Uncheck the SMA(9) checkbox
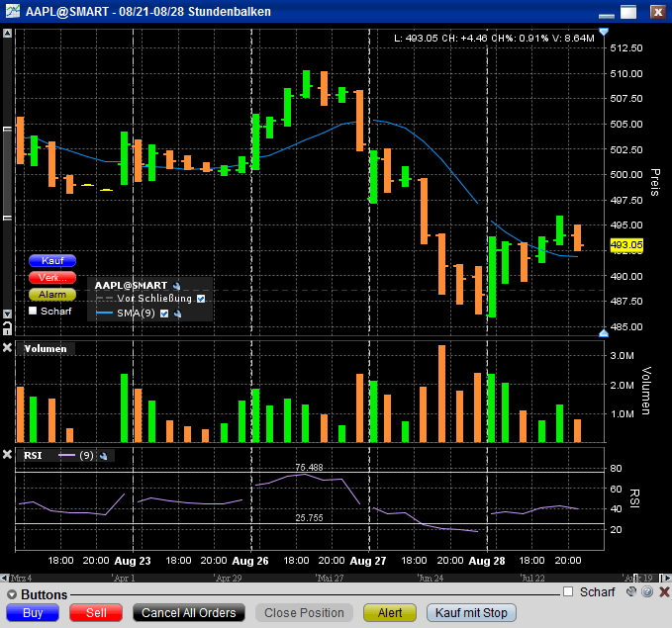672x628 pixels. [x=164, y=314]
